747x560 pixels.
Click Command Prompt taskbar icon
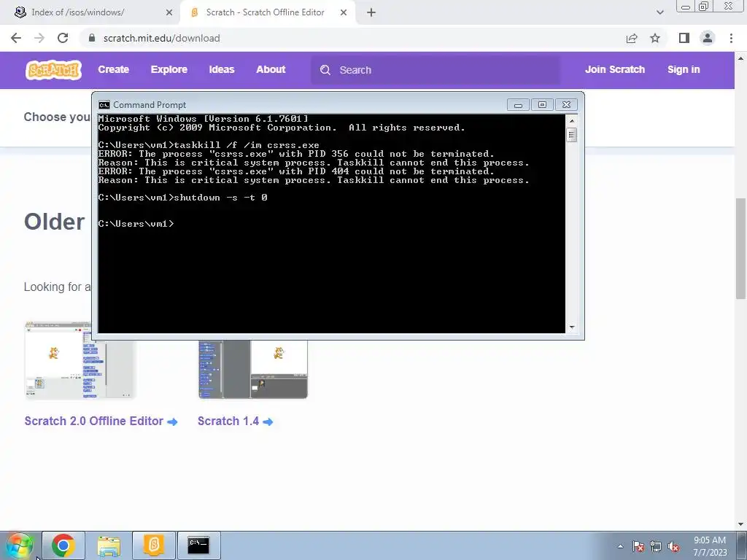pos(198,545)
